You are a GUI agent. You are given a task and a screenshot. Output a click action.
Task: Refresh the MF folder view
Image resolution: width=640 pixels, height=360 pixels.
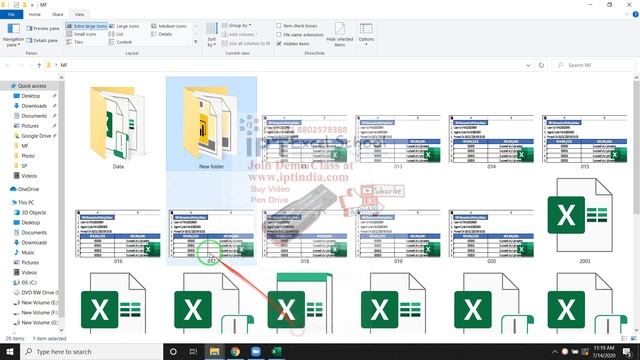pyautogui.click(x=541, y=65)
